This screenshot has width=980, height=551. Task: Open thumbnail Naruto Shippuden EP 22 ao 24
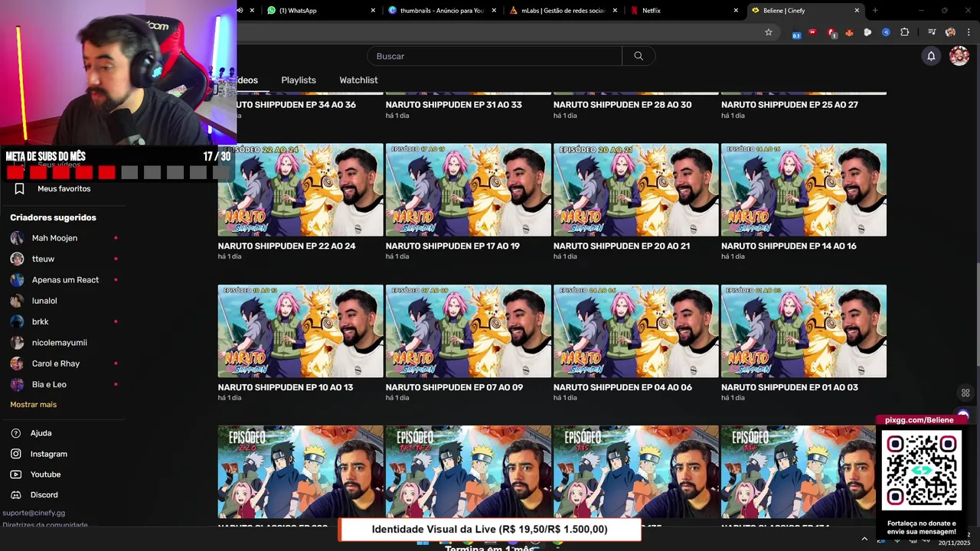[300, 190]
